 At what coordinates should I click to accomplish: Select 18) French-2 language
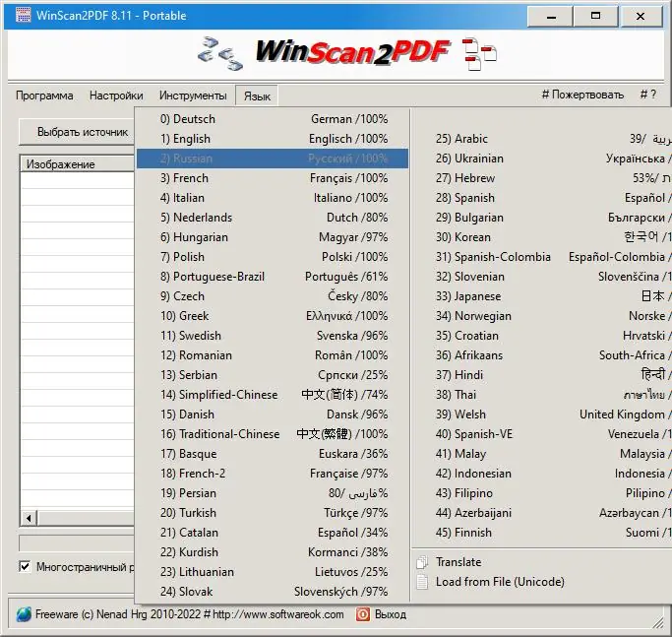point(273,474)
